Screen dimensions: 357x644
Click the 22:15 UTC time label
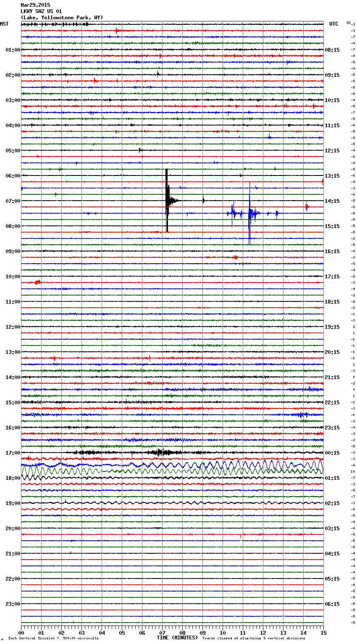pos(332,403)
